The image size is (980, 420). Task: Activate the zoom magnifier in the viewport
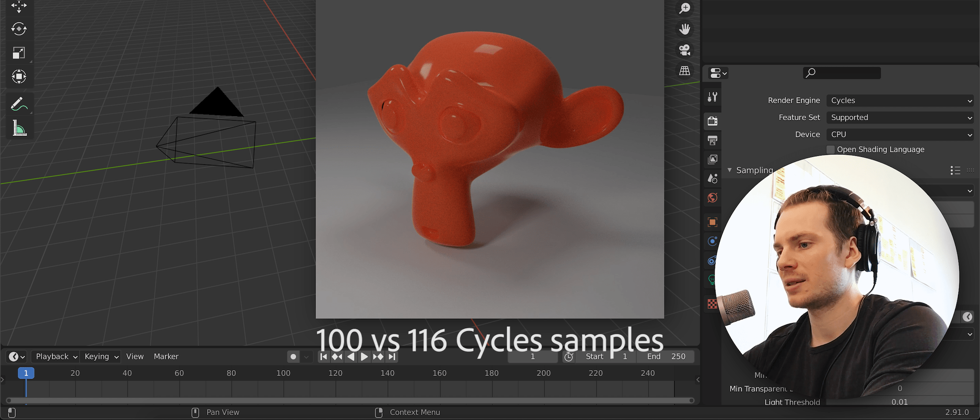pos(685,8)
